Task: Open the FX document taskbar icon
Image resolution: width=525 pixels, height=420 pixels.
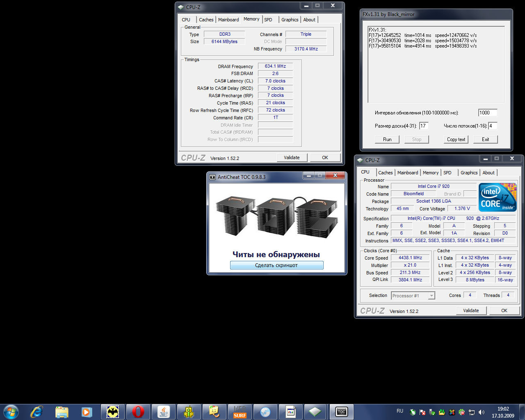Action: tap(291, 411)
